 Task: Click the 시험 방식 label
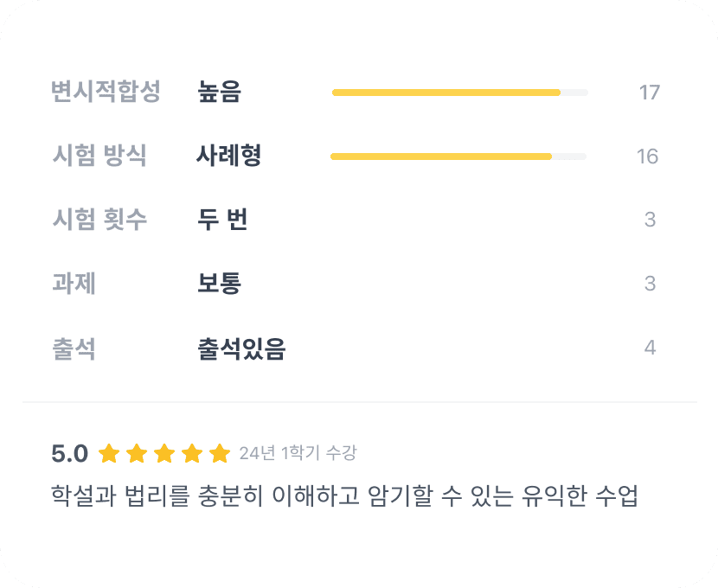pos(99,156)
